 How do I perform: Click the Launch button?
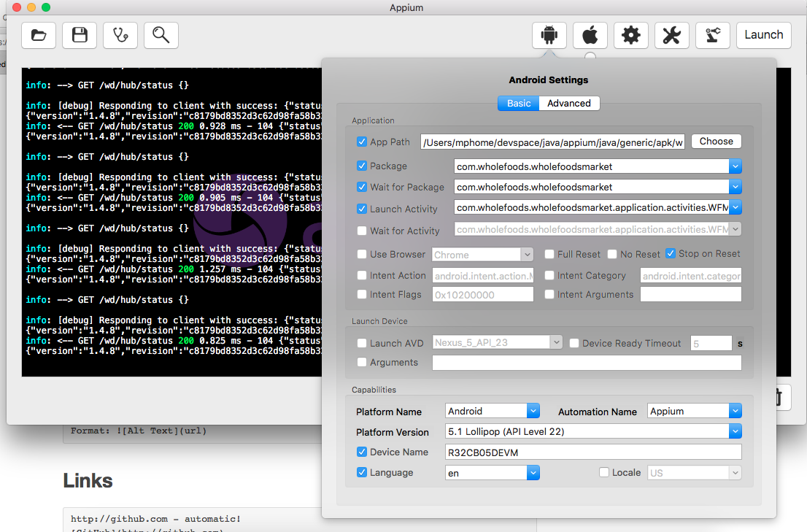764,36
